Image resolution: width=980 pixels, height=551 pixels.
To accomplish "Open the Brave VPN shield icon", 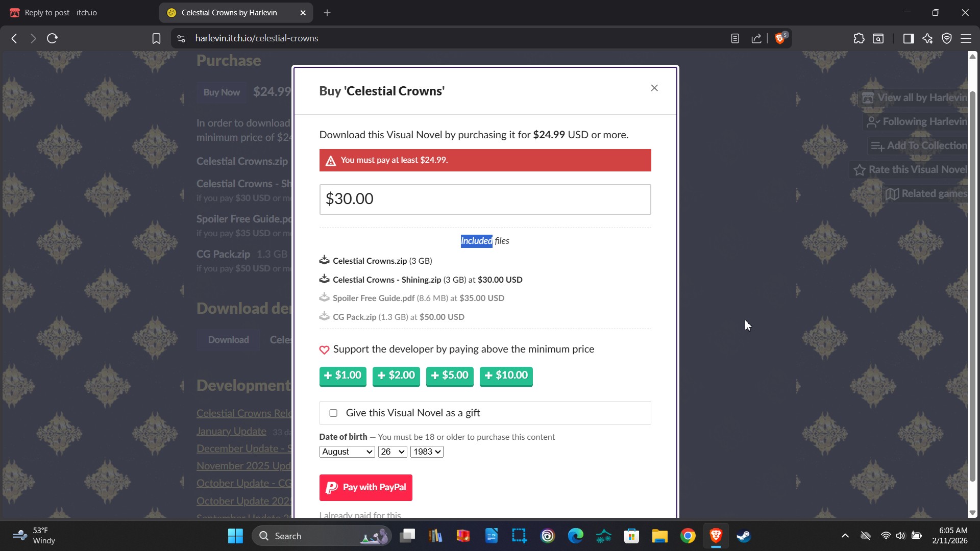I will [x=947, y=38].
